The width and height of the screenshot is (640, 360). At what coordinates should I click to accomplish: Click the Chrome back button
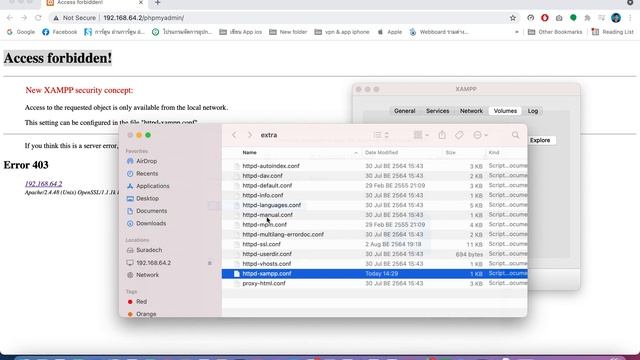point(10,18)
